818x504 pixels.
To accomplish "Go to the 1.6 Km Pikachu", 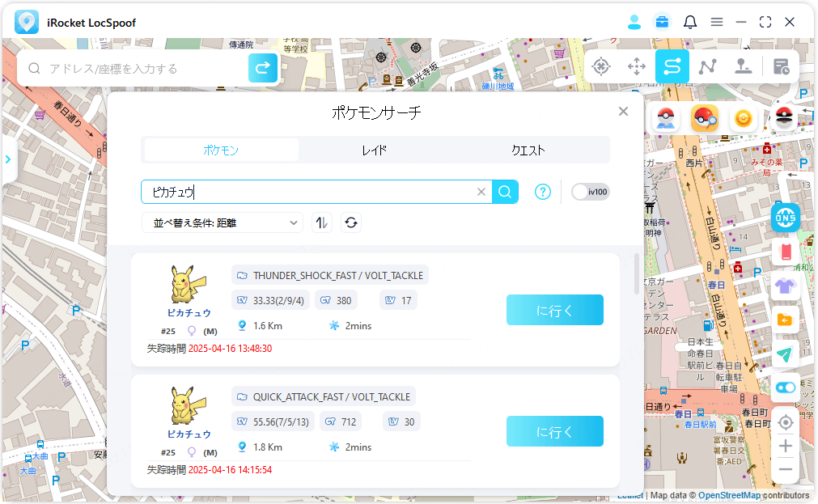I will (x=554, y=310).
